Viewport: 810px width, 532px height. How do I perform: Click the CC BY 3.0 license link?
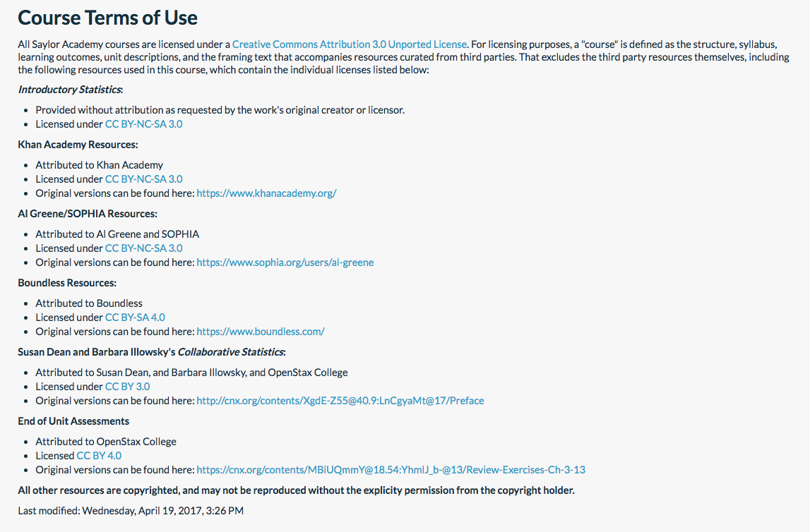[x=127, y=387]
